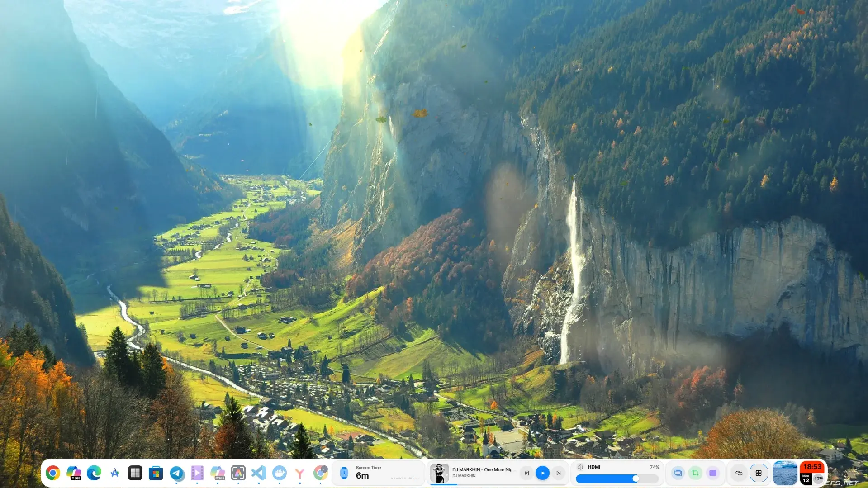Launch Docker Desktop from dock

pyautogui.click(x=280, y=473)
